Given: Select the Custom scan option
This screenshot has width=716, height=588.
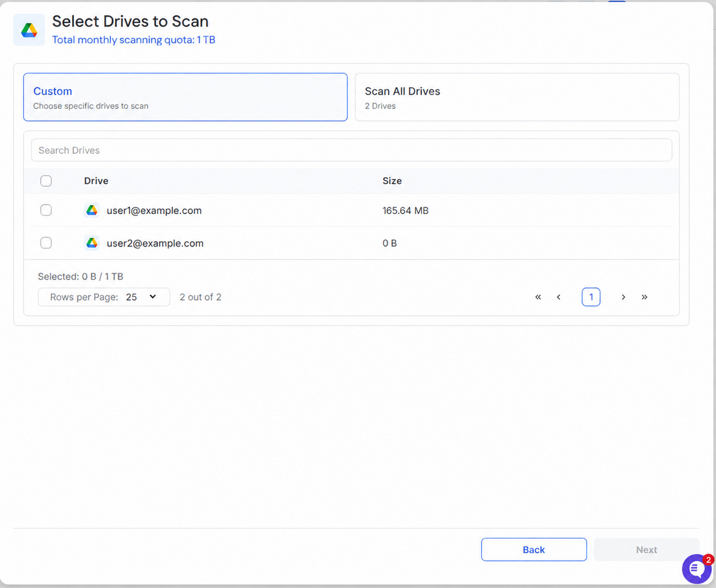Looking at the screenshot, I should [x=185, y=97].
